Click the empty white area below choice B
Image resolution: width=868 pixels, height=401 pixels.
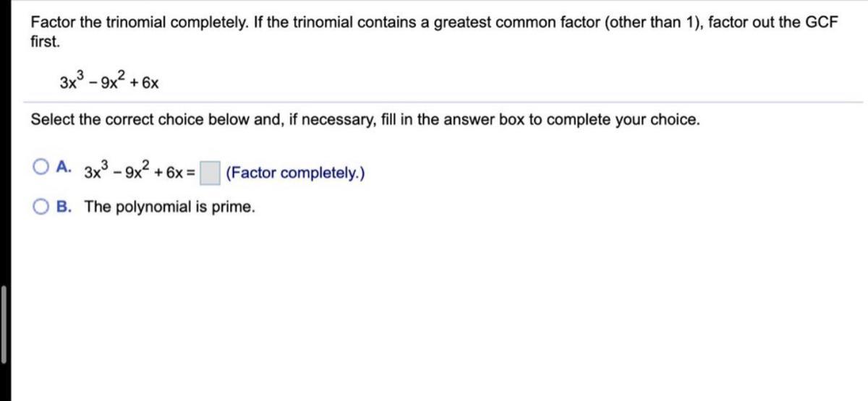coord(434,311)
